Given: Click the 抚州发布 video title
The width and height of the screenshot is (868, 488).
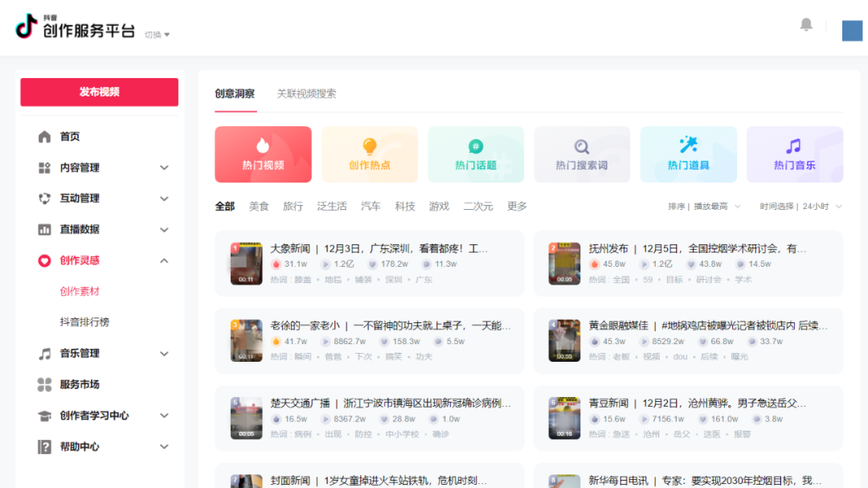Looking at the screenshot, I should pos(698,248).
